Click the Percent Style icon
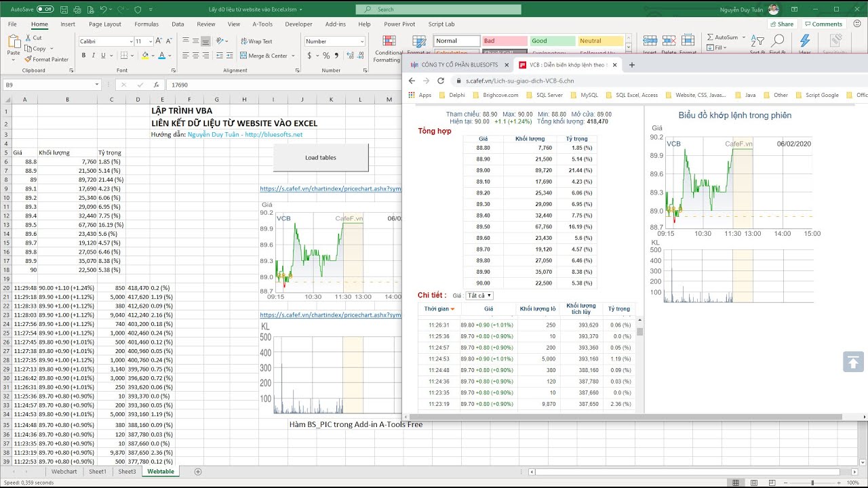This screenshot has height=488, width=868. coord(325,56)
